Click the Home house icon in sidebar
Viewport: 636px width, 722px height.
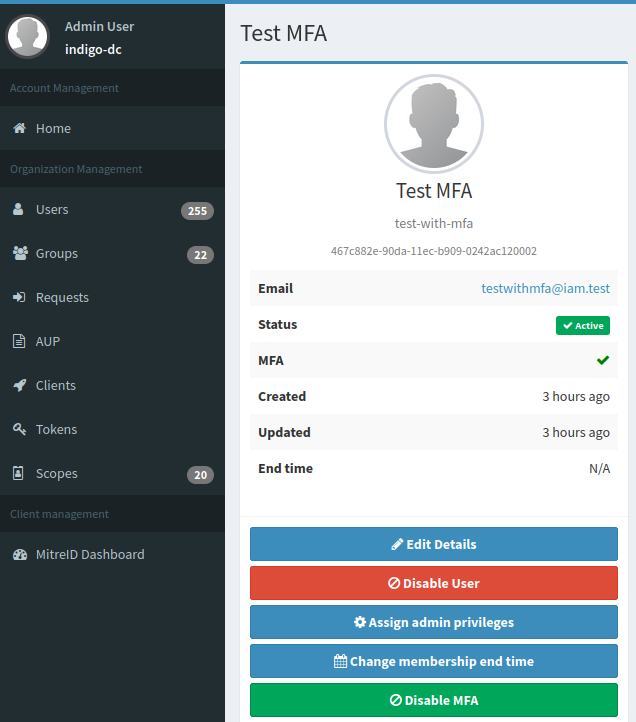19,128
